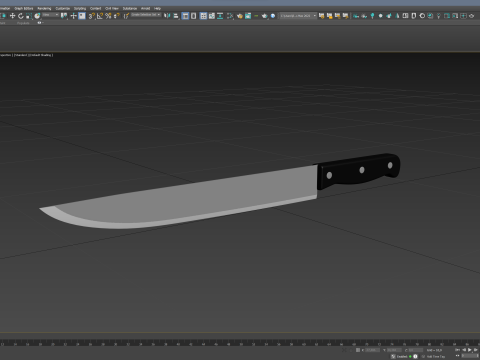The width and height of the screenshot is (480, 360).
Task: Open the Substance menu
Action: [x=130, y=8]
